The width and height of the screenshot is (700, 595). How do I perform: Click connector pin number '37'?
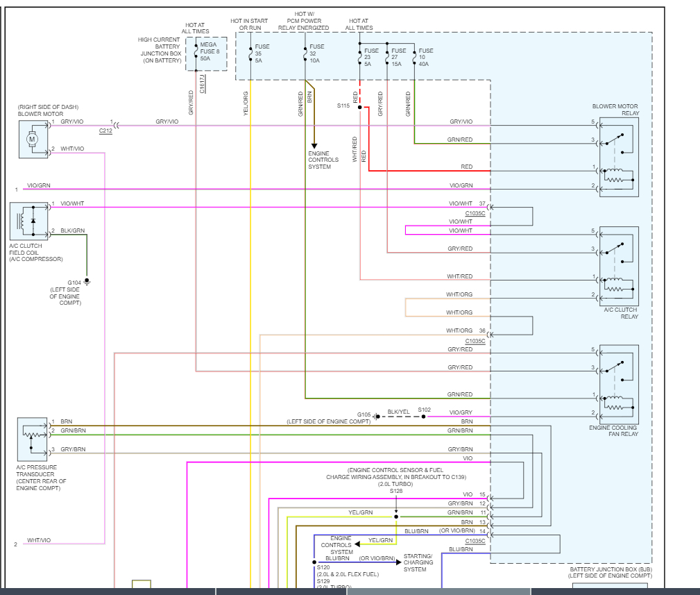pos(482,203)
